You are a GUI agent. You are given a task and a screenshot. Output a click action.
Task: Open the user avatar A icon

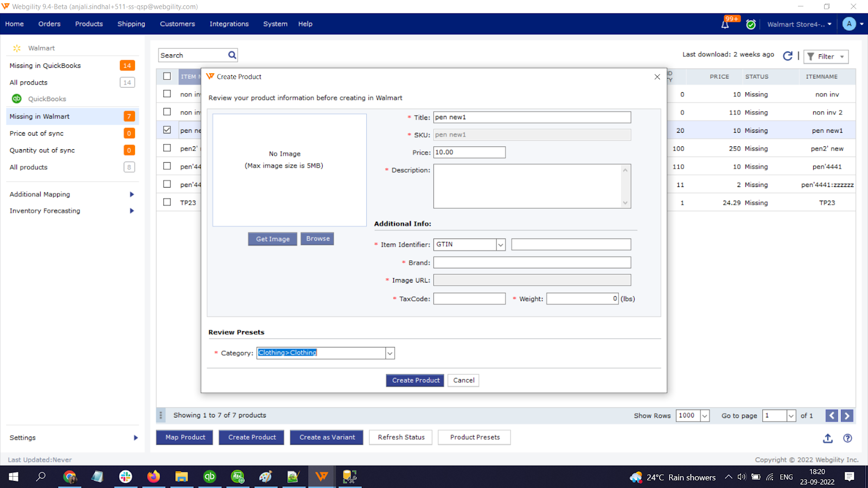coord(849,24)
